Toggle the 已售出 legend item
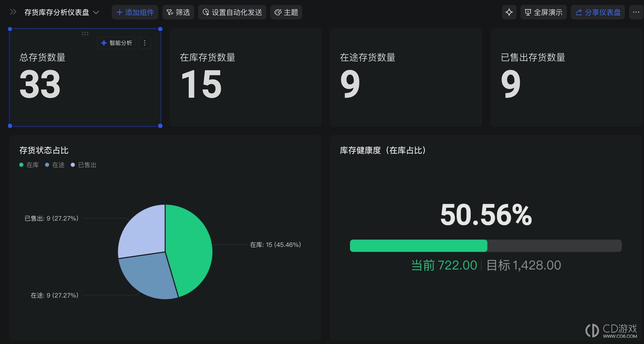This screenshot has width=644, height=344. coord(84,165)
